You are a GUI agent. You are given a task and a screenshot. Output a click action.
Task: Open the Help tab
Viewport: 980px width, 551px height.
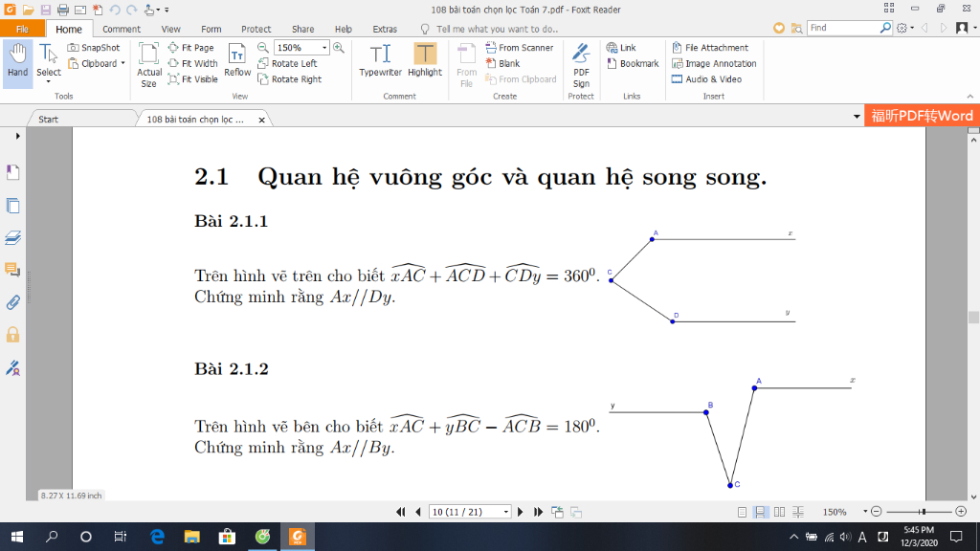344,29
